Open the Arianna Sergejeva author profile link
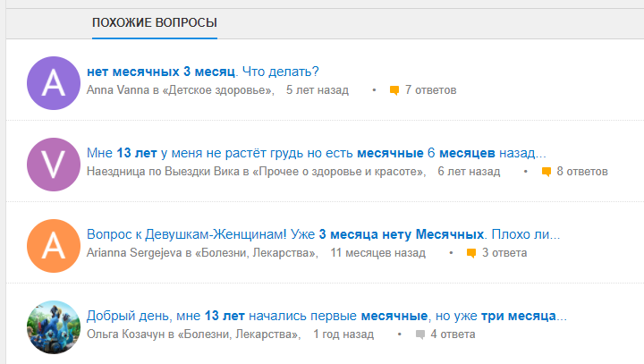This screenshot has height=364, width=644. pos(134,253)
